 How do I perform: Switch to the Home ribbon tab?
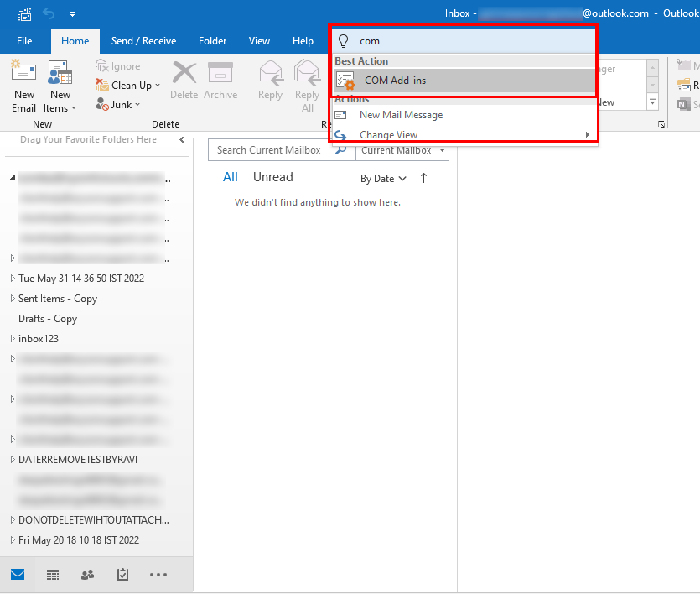(x=75, y=41)
